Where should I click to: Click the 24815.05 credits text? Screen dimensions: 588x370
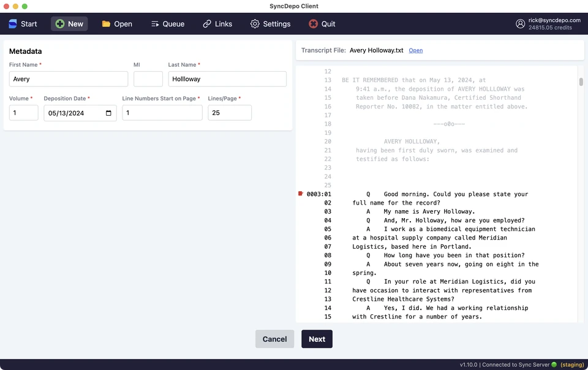550,28
